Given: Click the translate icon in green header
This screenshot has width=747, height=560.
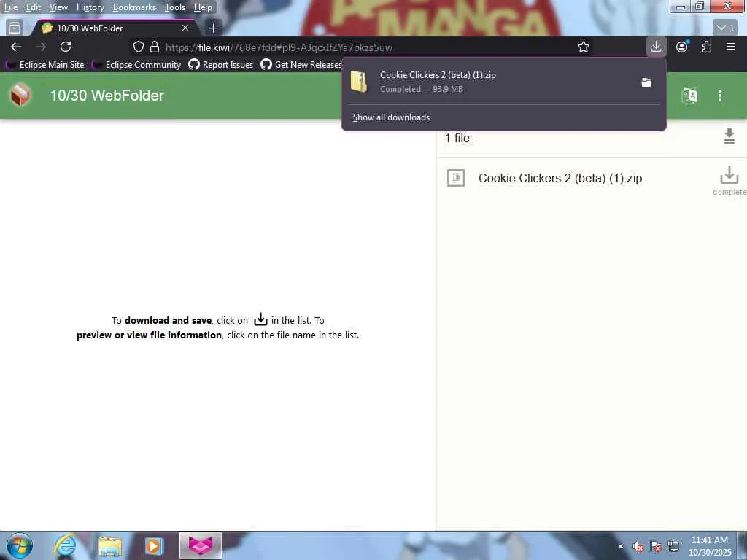Looking at the screenshot, I should (x=689, y=96).
